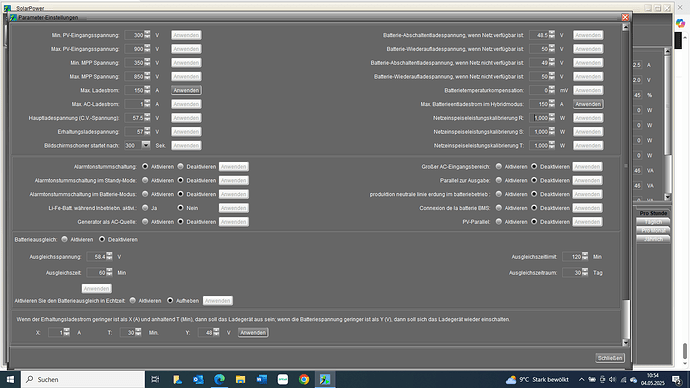Adjust the Erhaltungsladespannung spinner
This screenshot has width=690, height=388.
(147, 132)
